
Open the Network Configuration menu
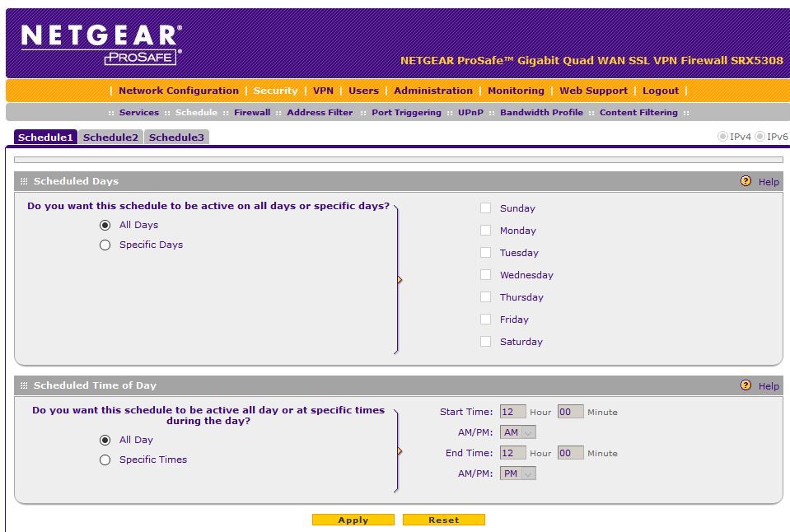[x=178, y=91]
